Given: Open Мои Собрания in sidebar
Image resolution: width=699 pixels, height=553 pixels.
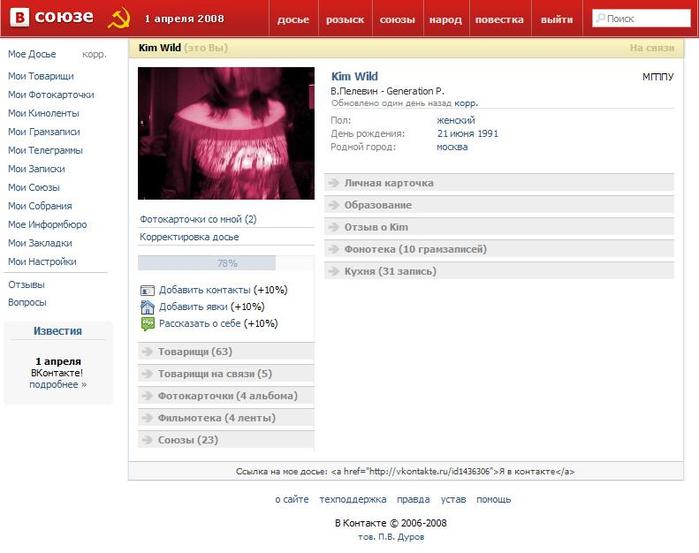Looking at the screenshot, I should coord(40,206).
